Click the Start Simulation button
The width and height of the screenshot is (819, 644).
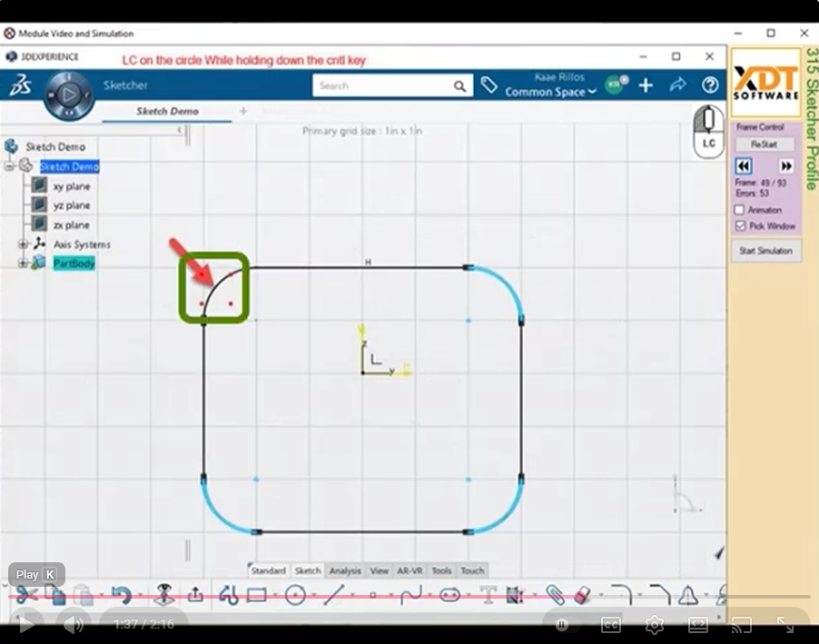765,251
